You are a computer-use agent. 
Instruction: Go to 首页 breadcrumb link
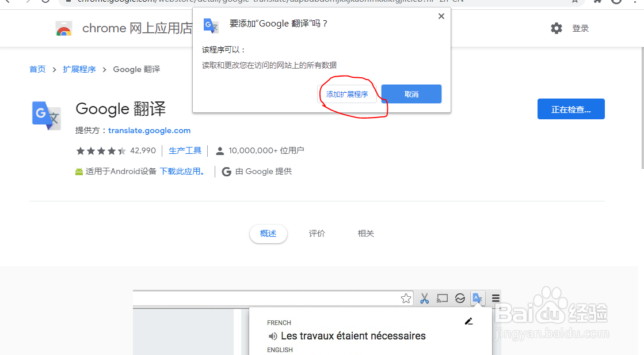[x=37, y=69]
